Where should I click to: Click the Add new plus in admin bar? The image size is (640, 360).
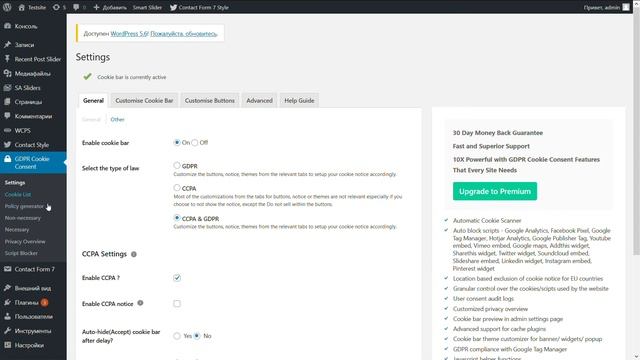pyautogui.click(x=110, y=7)
